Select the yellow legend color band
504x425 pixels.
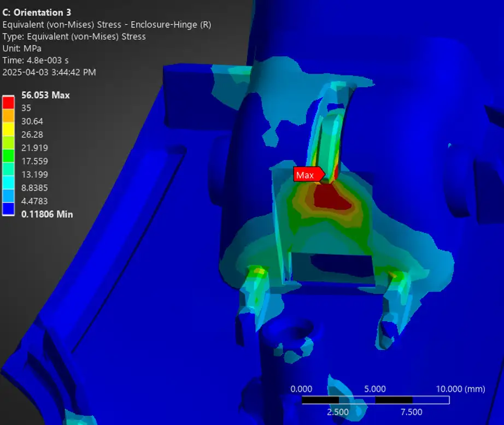point(8,129)
